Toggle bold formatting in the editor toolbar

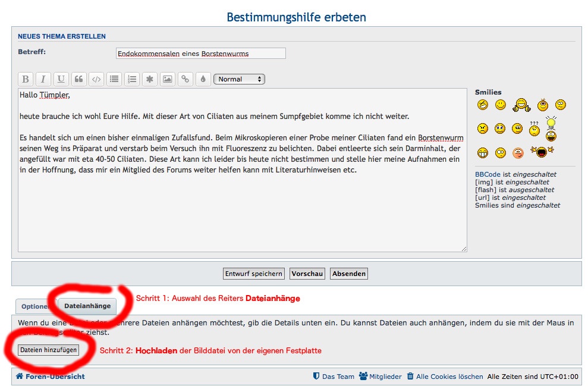click(x=25, y=79)
